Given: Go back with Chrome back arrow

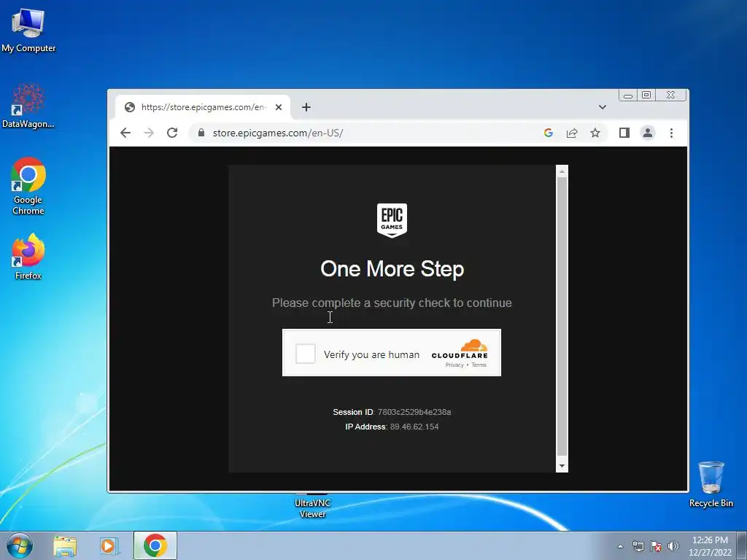Looking at the screenshot, I should coord(125,133).
